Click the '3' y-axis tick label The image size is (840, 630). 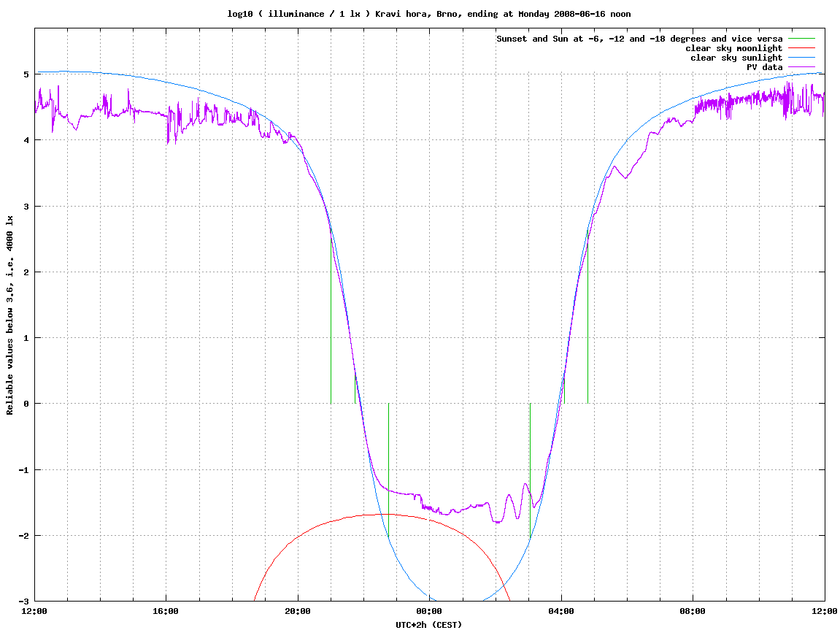point(26,207)
